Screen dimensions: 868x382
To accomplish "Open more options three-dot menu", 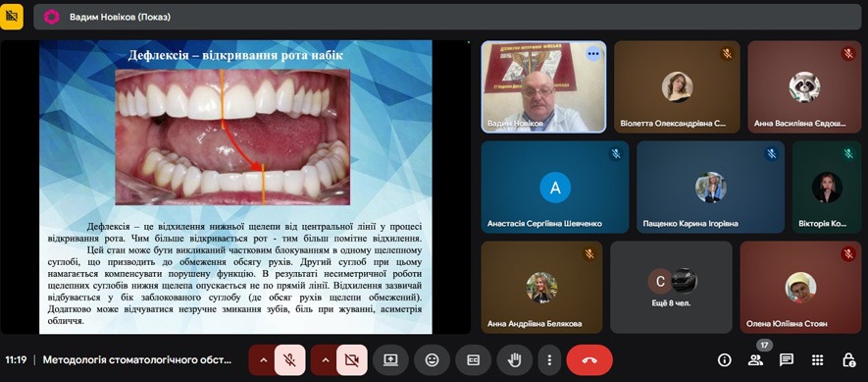I will 549,359.
